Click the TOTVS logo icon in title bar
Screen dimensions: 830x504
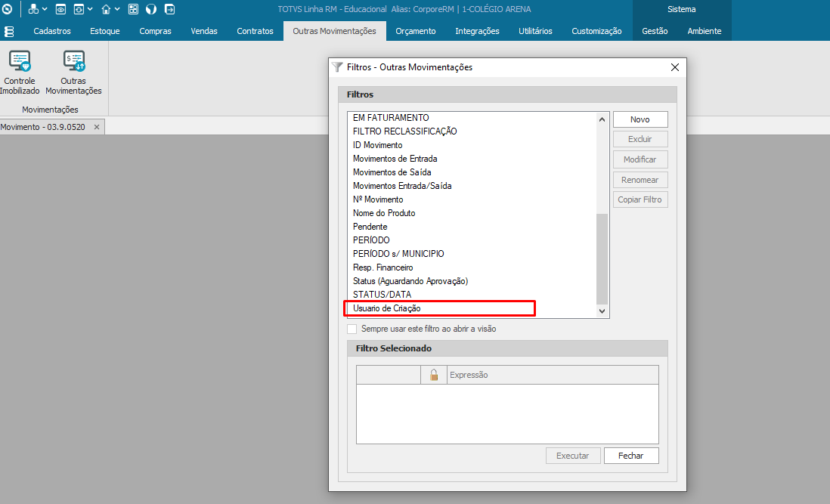8,9
